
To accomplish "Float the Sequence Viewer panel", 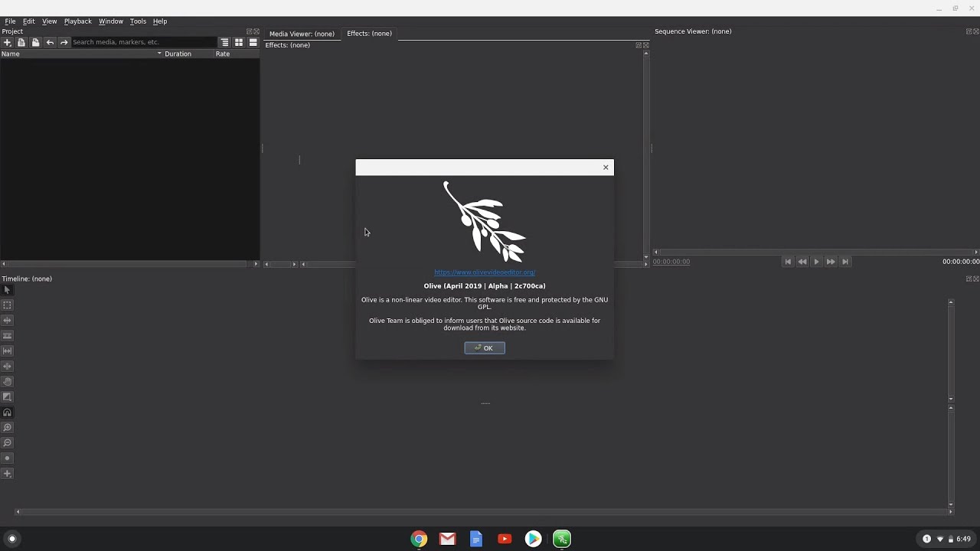I will point(969,32).
